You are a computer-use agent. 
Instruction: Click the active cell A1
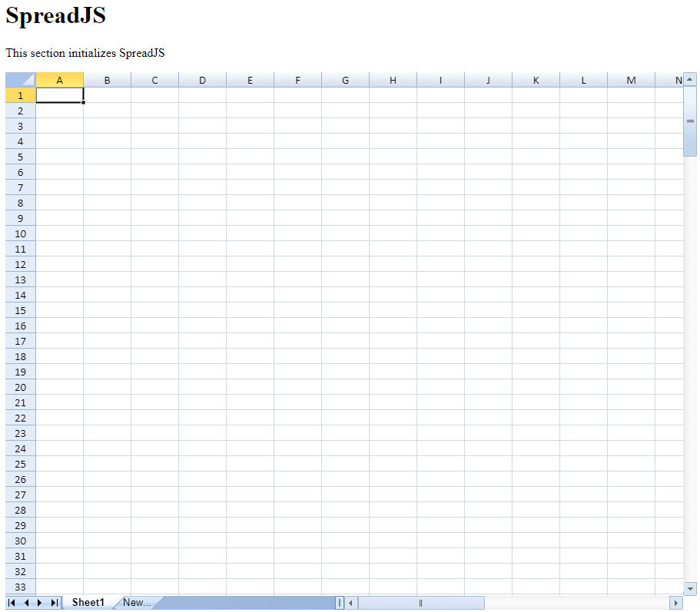coord(60,95)
